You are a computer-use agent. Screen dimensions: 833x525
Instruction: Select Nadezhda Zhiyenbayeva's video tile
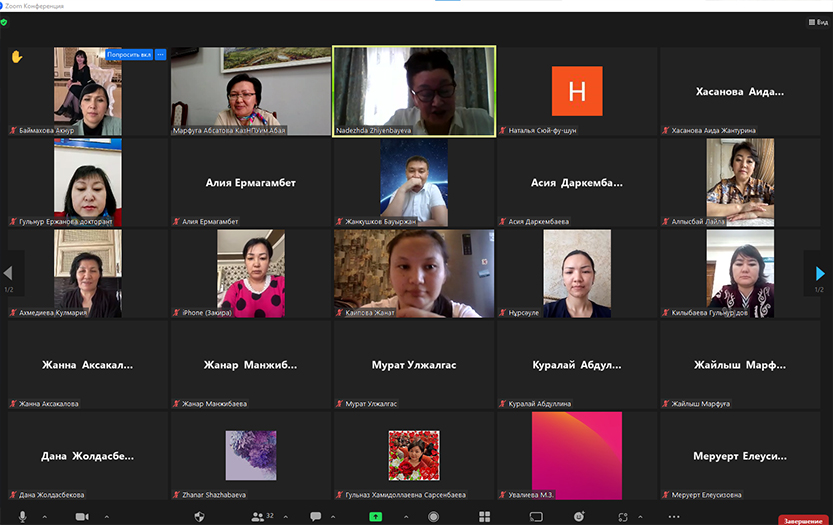tap(414, 91)
